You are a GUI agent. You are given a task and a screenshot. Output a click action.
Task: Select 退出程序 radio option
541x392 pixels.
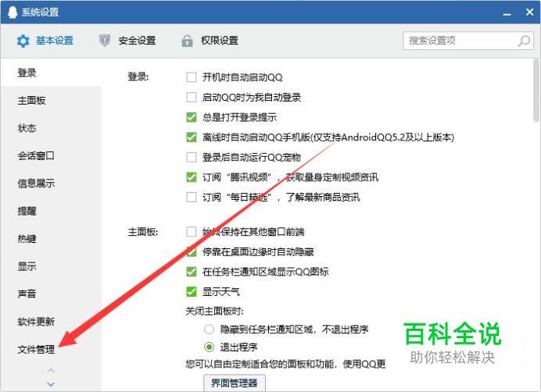pos(209,347)
